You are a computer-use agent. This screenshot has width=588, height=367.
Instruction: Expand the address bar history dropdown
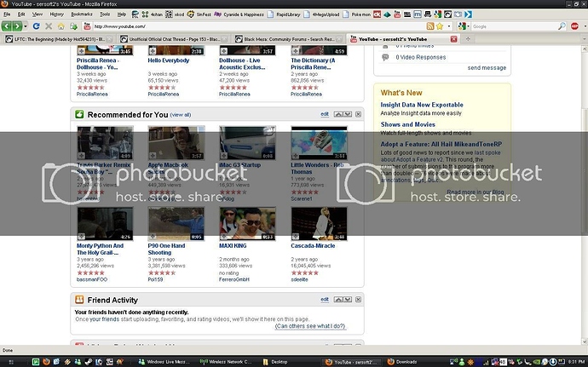tap(449, 26)
